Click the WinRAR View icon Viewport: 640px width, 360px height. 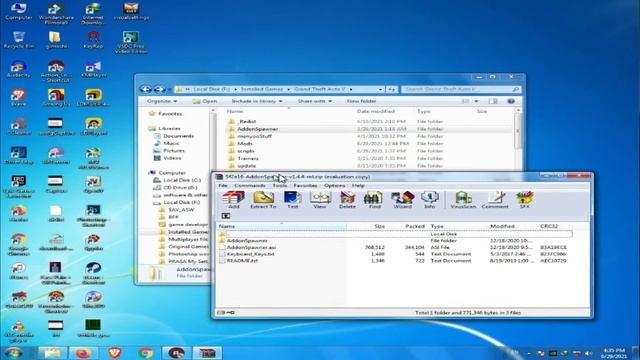tap(320, 200)
